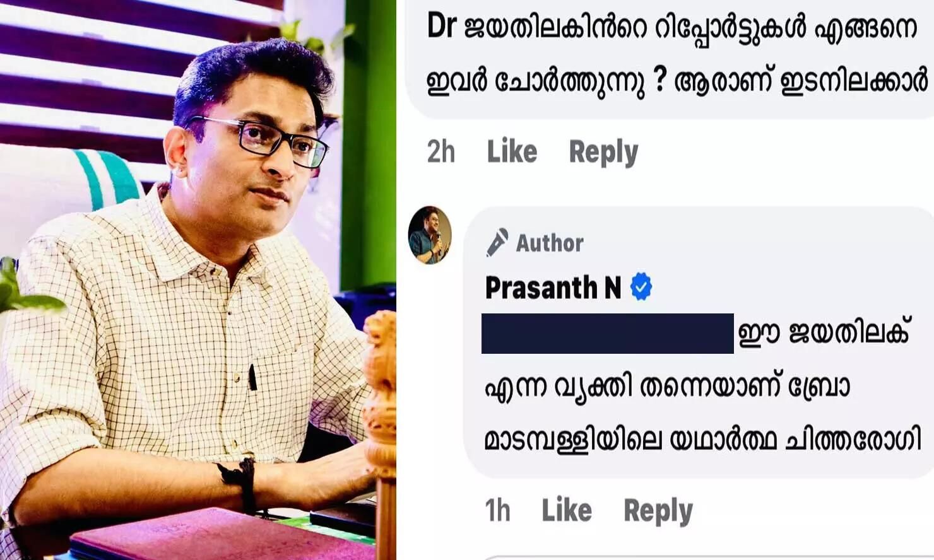Click the 1h reply timestamp
Screen dimensions: 934x560
[497, 510]
